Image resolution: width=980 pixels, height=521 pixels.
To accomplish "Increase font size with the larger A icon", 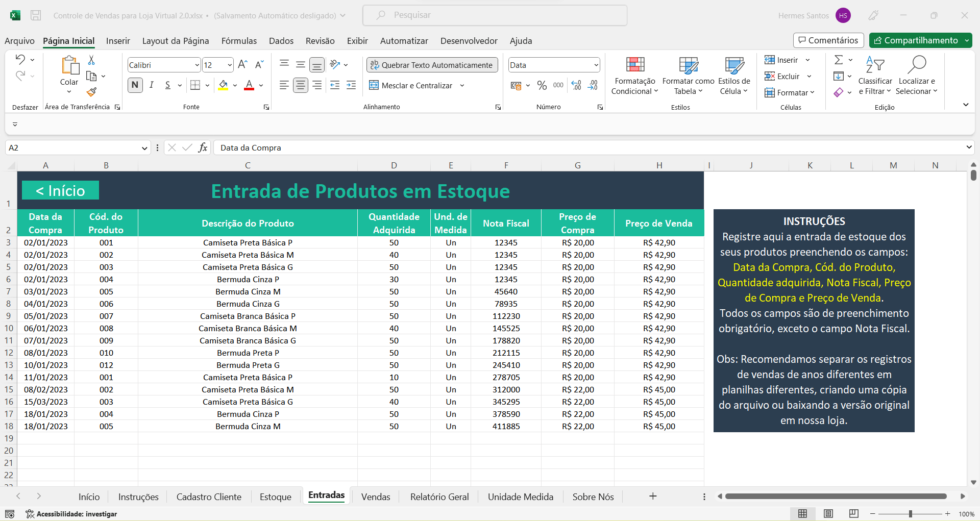I will (243, 64).
